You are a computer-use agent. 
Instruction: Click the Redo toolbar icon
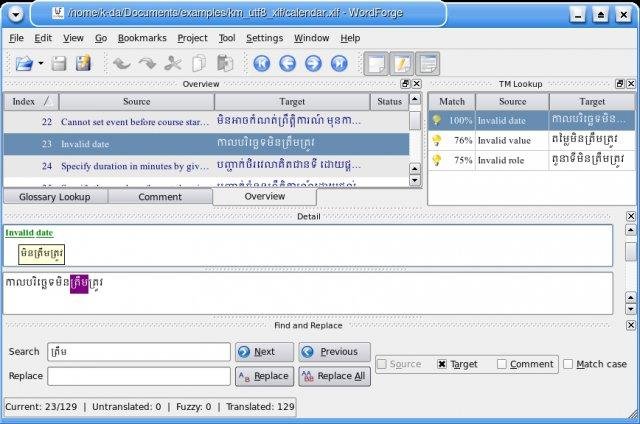(x=147, y=63)
